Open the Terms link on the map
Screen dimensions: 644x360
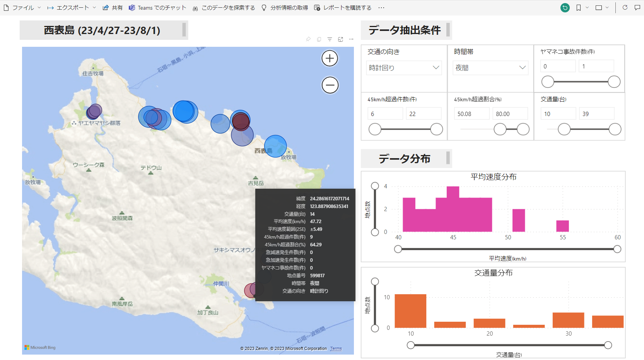coord(336,349)
